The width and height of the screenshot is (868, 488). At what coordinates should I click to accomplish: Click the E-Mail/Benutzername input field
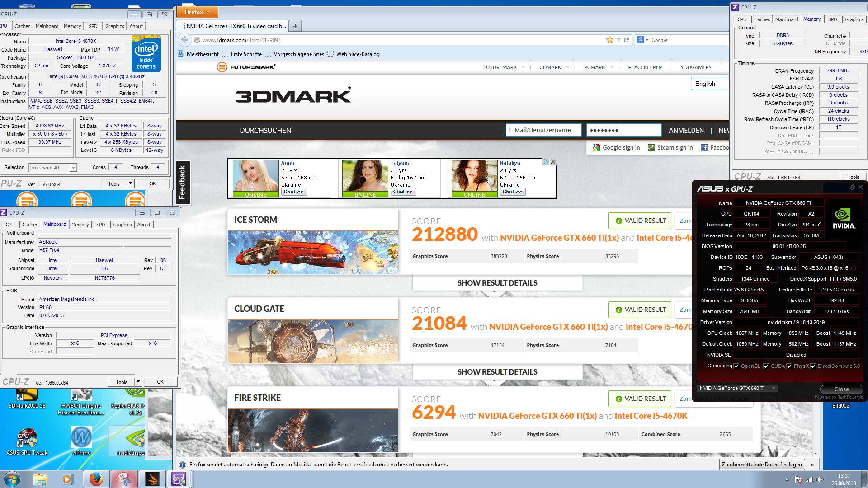(x=543, y=130)
